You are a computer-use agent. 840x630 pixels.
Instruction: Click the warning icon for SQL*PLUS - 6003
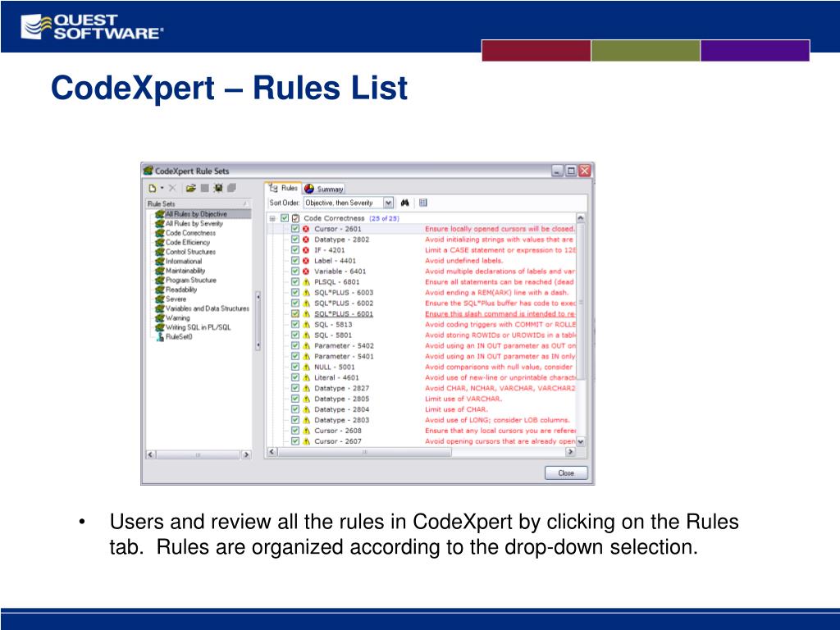(x=307, y=293)
